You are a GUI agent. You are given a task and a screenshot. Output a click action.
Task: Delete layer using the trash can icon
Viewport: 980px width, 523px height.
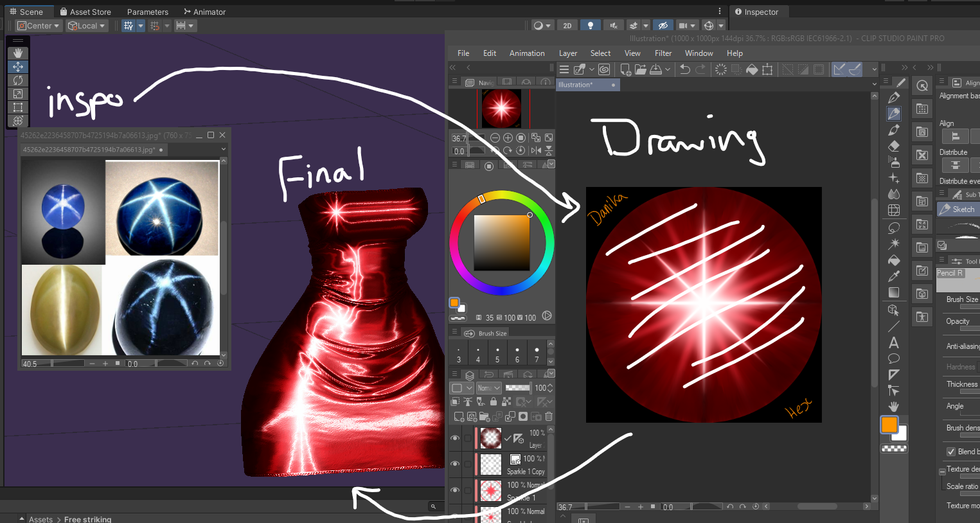549,416
